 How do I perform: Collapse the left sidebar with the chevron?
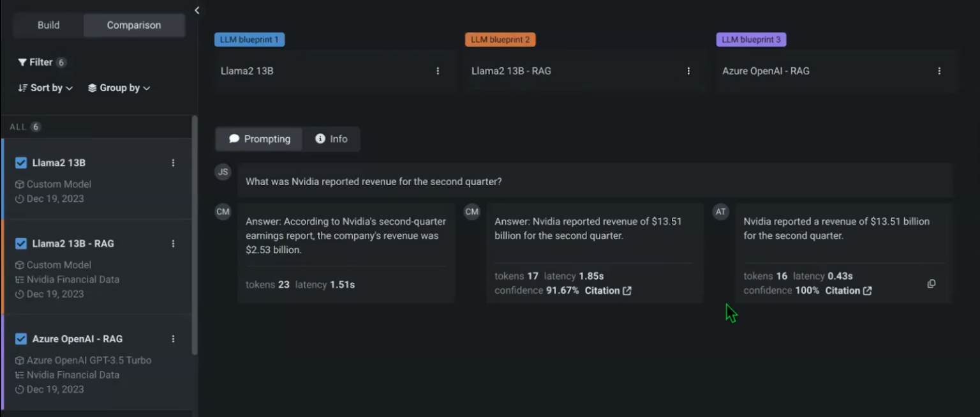point(197,10)
